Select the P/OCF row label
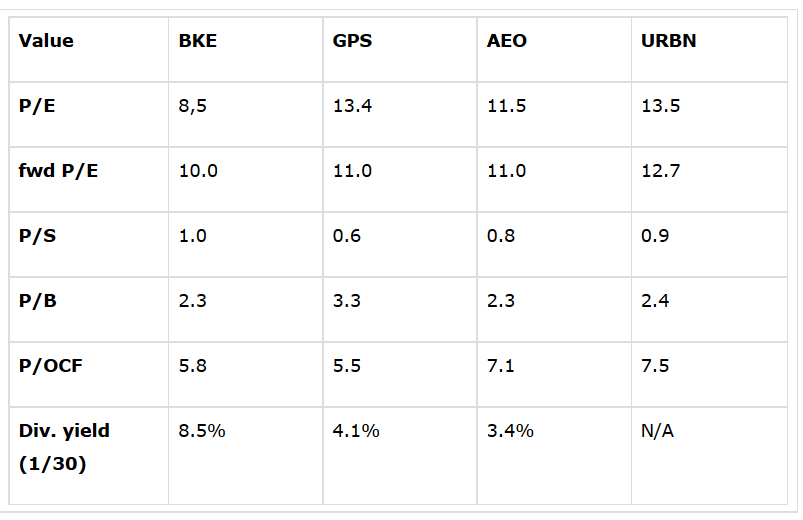Image resolution: width=803 pixels, height=520 pixels. 50,366
